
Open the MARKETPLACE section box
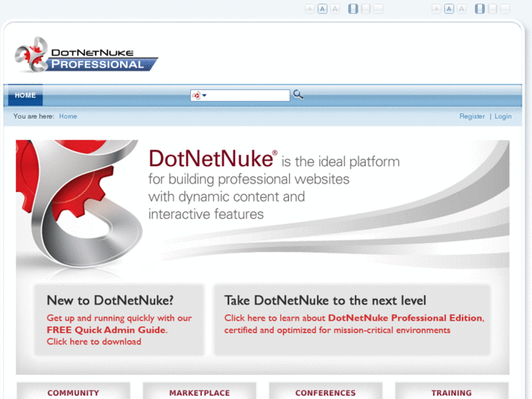[x=200, y=391]
